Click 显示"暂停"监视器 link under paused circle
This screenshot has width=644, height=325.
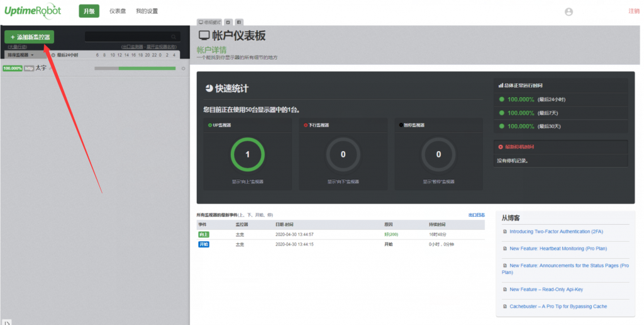pos(438,181)
